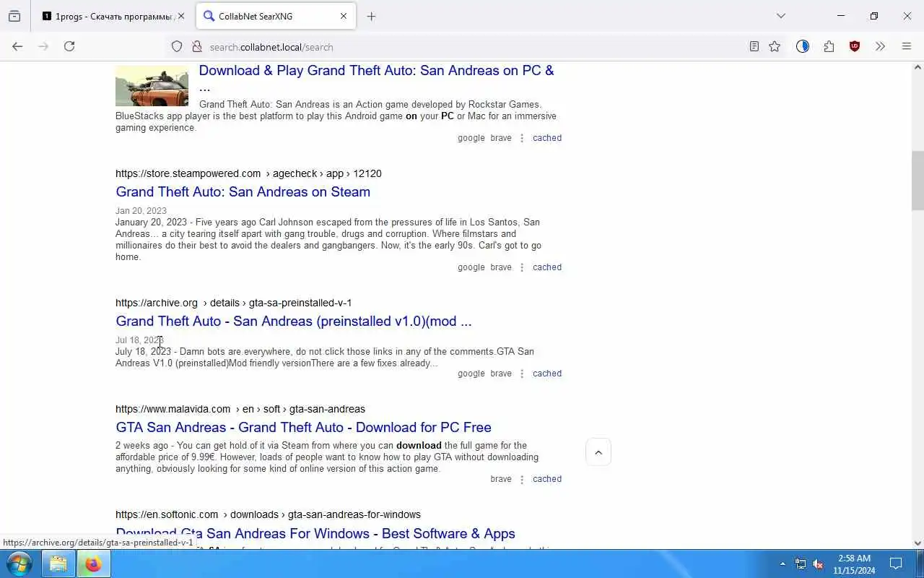The width and height of the screenshot is (924, 578).
Task: Toggle Reader View icon in address bar
Action: tap(754, 46)
